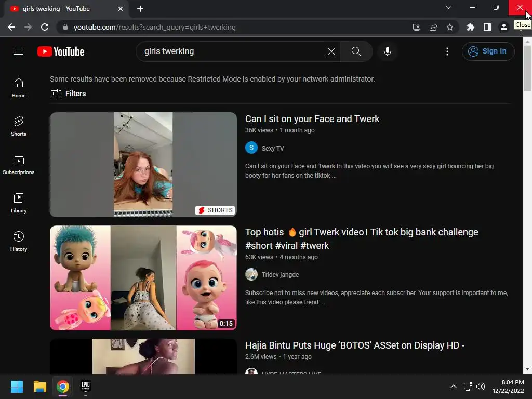
Task: Share this page icon in address bar
Action: pyautogui.click(x=433, y=27)
